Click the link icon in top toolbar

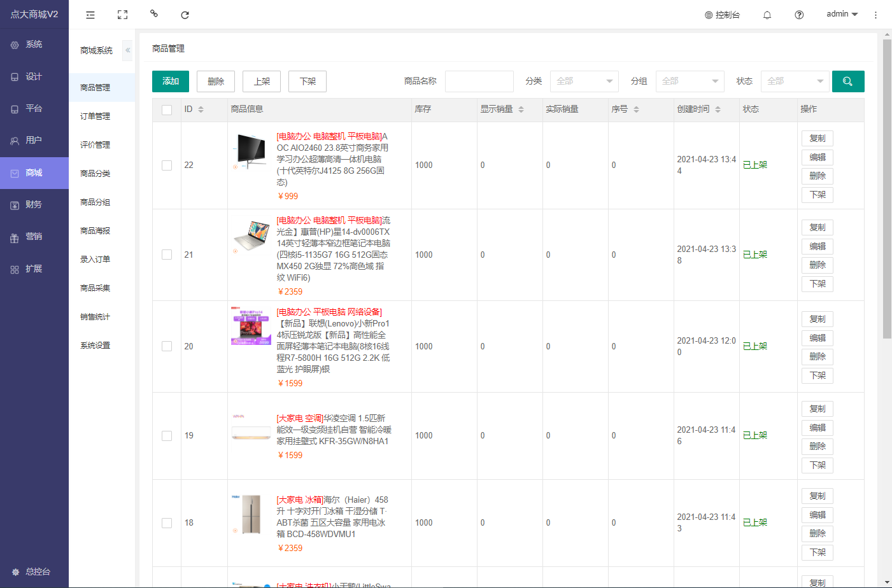click(x=153, y=13)
